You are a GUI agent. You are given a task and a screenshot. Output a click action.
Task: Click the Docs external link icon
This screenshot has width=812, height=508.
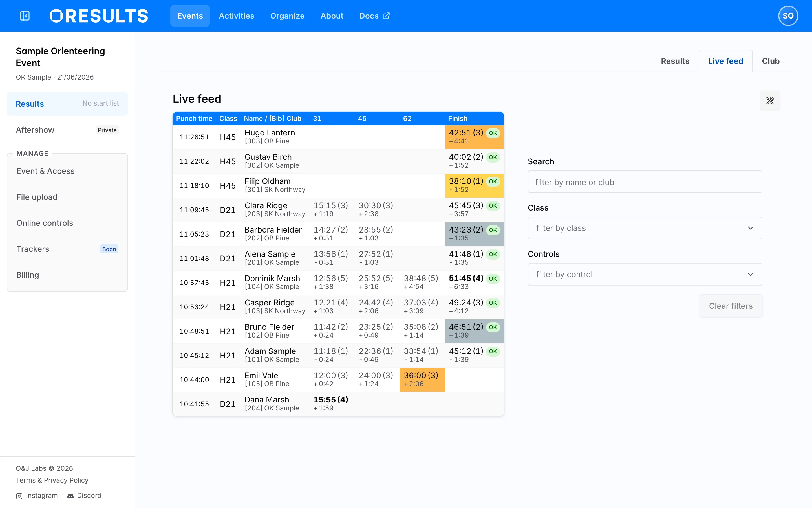pyautogui.click(x=386, y=16)
